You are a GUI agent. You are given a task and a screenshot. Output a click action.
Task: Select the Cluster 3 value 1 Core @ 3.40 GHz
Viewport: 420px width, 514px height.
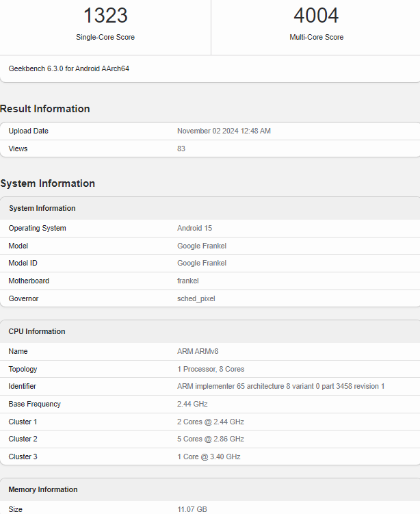tap(209, 457)
